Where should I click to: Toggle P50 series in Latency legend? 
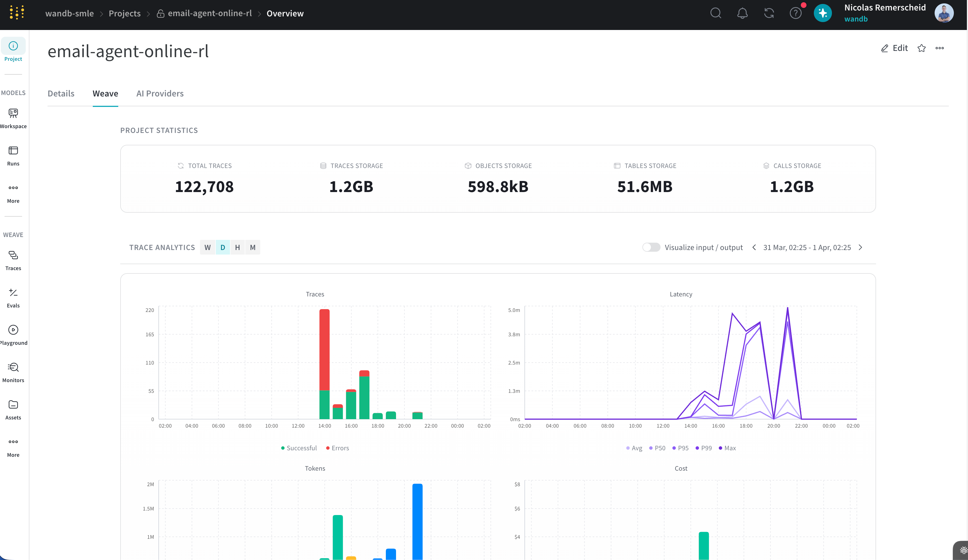pyautogui.click(x=657, y=448)
